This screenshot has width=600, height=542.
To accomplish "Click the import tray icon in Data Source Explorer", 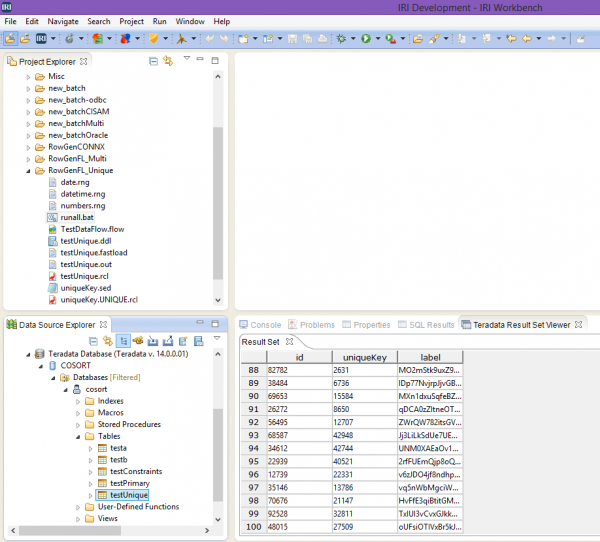I will coord(153,341).
